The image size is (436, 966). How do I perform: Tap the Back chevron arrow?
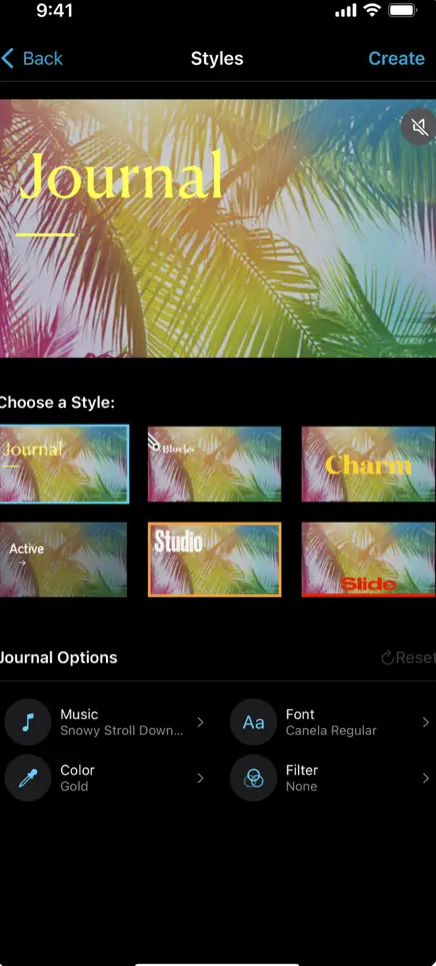[7, 59]
